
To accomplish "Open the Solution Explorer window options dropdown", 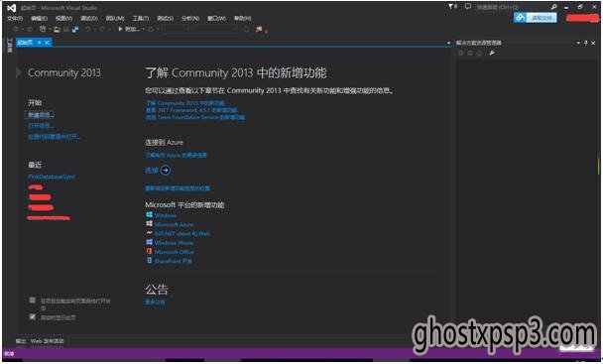I will click(x=578, y=43).
